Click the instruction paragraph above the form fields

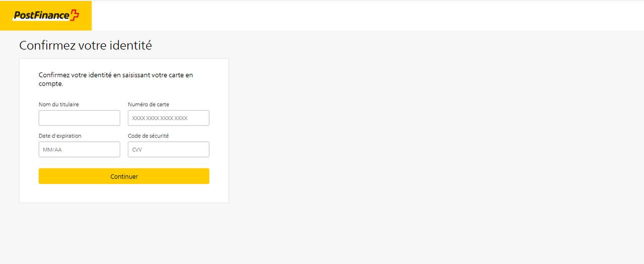pos(116,75)
